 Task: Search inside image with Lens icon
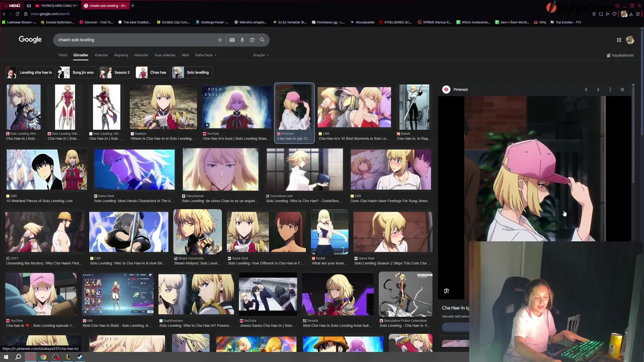[x=446, y=291]
